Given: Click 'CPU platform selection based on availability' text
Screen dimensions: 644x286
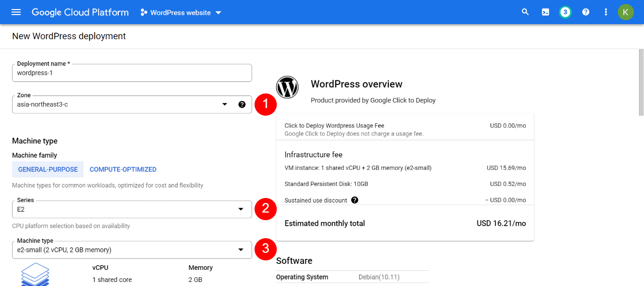Looking at the screenshot, I should (71, 226).
